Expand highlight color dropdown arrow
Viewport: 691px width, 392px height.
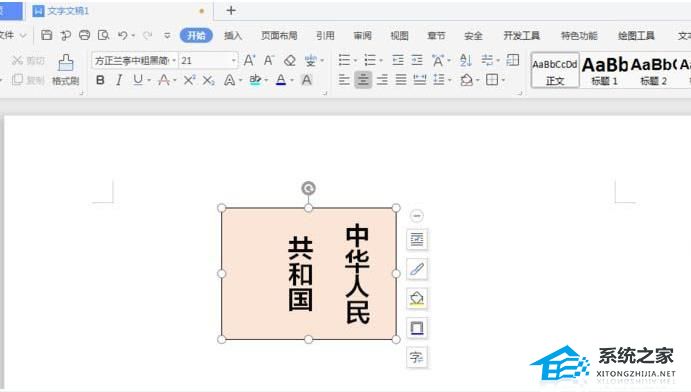(266, 80)
